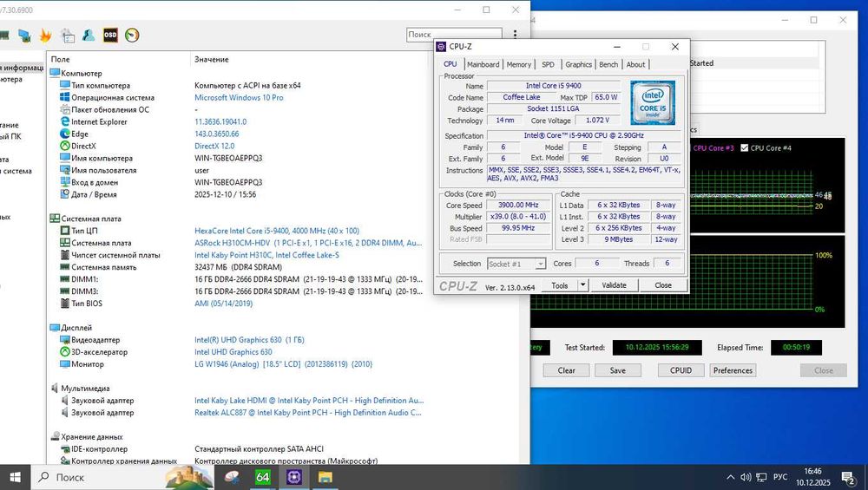Click the DIMM1 memory module icon
The image size is (868, 490).
click(65, 279)
